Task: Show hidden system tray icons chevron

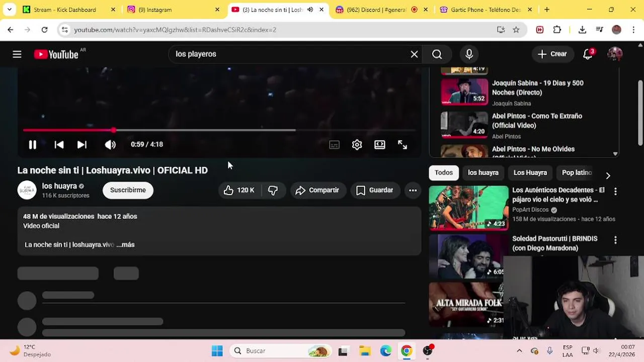Action: (519, 351)
